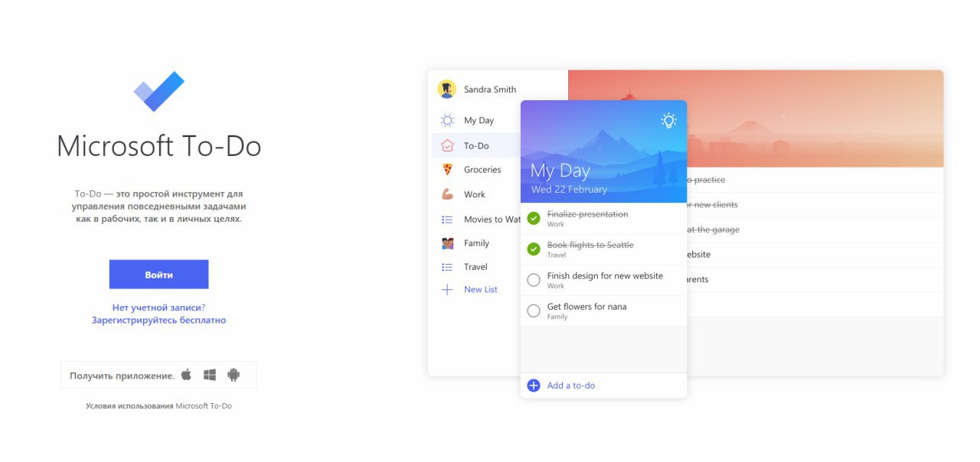Click the Add a to-do field
This screenshot has width=980, height=462.
point(603,386)
